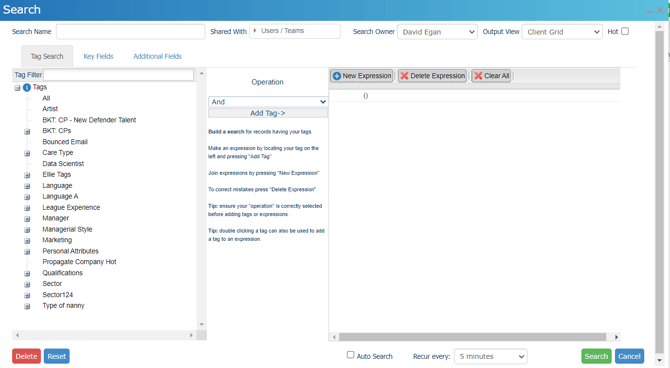This screenshot has width=670, height=368.
Task: Select the Data Scientist tag
Action: pos(63,163)
